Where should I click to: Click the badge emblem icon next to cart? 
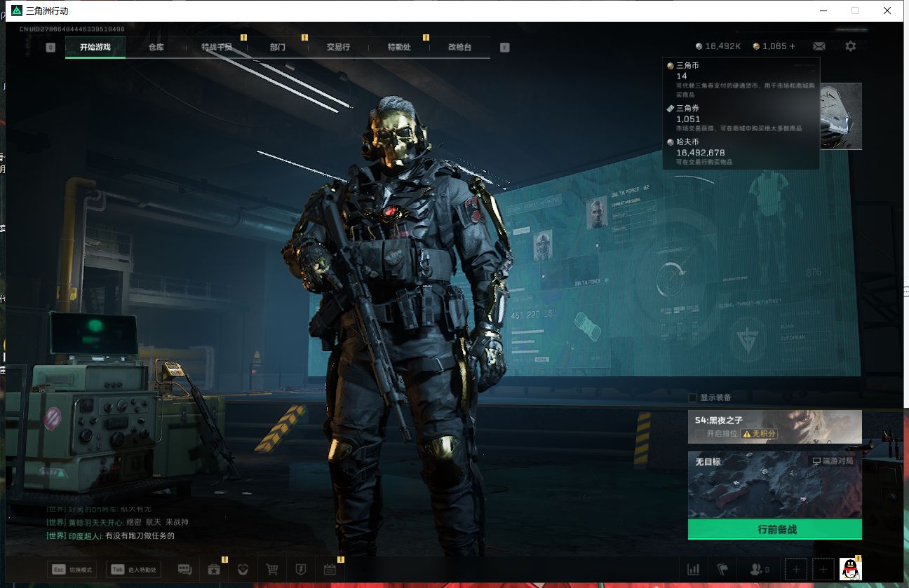[243, 569]
